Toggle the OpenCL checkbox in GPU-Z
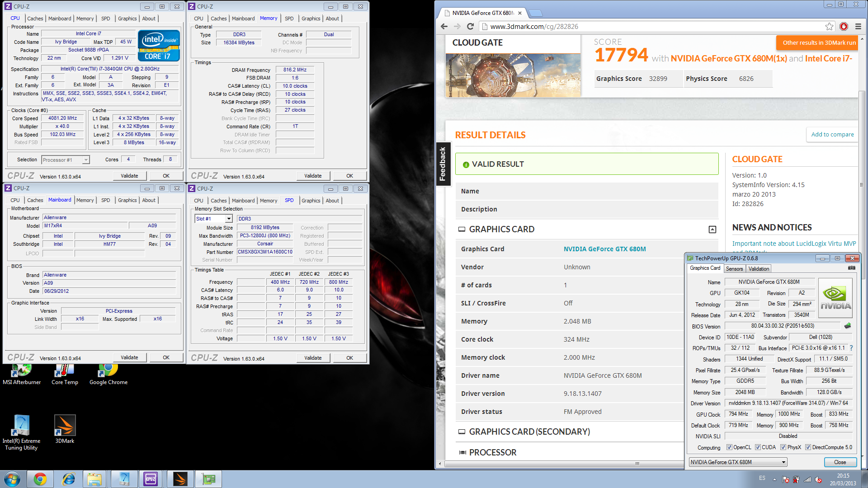 (x=729, y=447)
